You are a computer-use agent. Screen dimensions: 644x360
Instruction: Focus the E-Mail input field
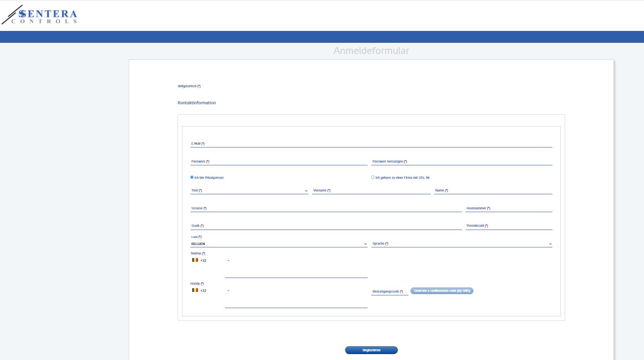[x=371, y=144]
